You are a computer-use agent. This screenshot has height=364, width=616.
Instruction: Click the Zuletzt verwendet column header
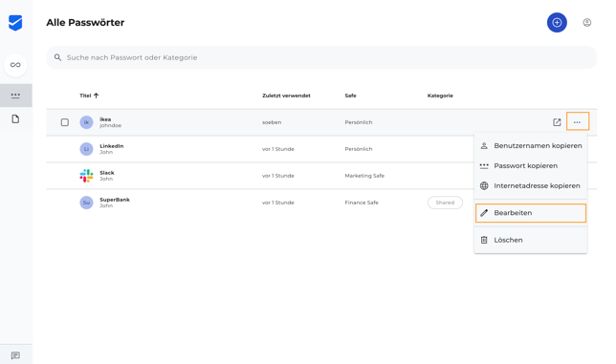286,96
